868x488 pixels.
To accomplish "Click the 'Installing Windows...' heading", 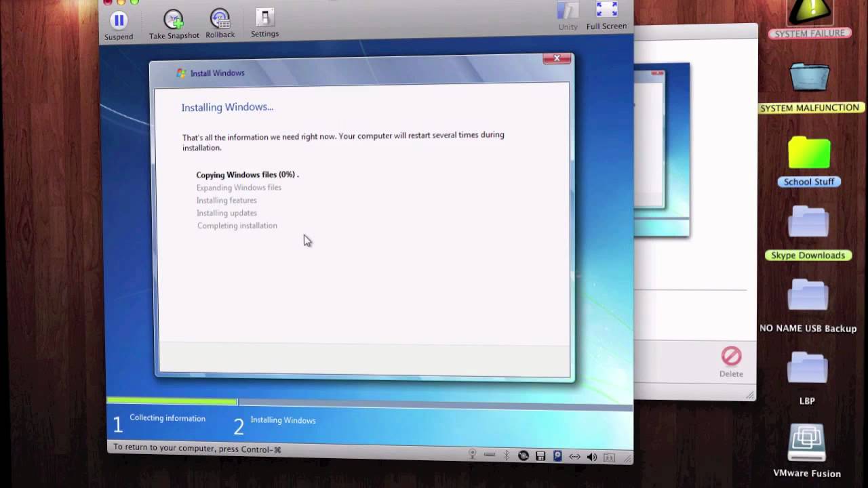I will pos(227,107).
